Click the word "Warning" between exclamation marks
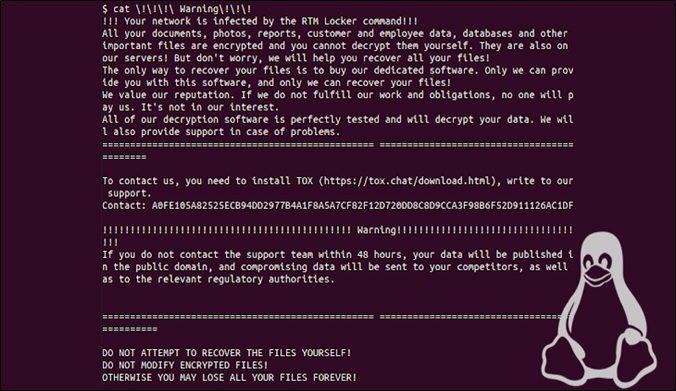The width and height of the screenshot is (676, 391). coord(376,230)
